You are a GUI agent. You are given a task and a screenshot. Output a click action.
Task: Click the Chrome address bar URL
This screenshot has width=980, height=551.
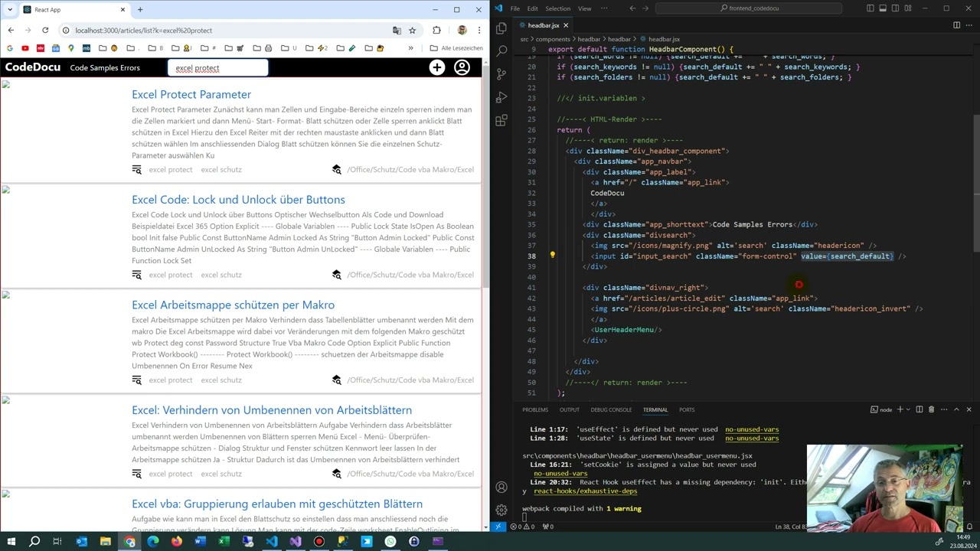coord(144,31)
